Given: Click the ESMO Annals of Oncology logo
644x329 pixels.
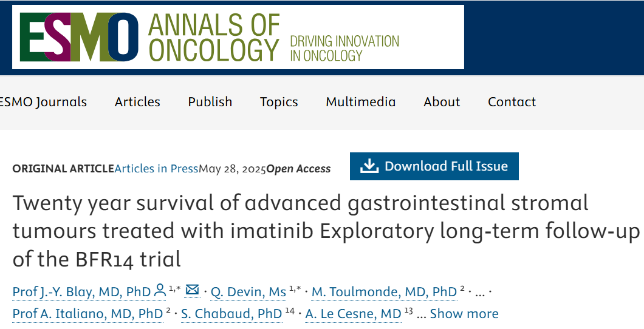Looking at the screenshot, I should [x=238, y=37].
